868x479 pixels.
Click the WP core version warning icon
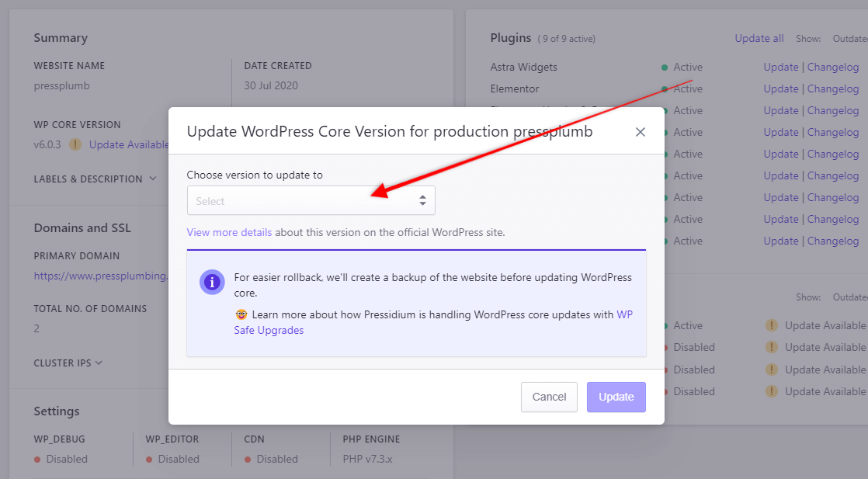[75, 144]
